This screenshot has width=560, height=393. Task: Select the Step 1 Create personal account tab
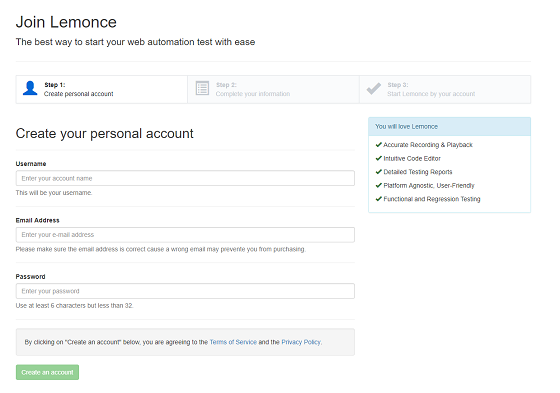pyautogui.click(x=102, y=89)
